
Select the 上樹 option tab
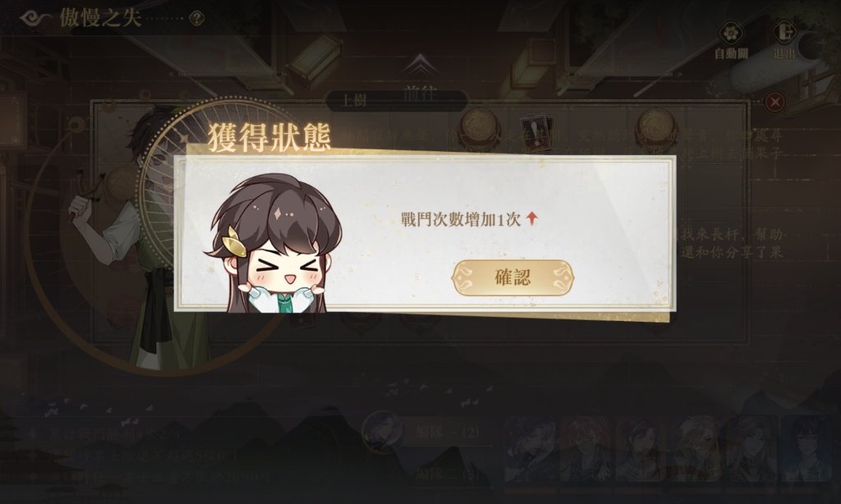pos(354,100)
